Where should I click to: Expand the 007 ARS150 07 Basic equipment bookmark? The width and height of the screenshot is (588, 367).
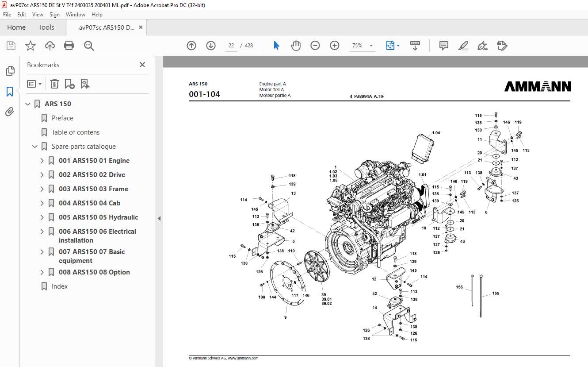42,252
